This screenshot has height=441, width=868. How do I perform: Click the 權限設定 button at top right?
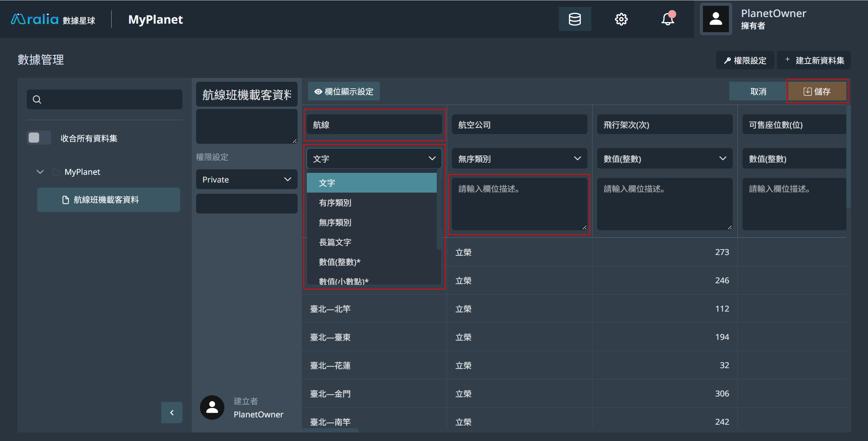(745, 60)
